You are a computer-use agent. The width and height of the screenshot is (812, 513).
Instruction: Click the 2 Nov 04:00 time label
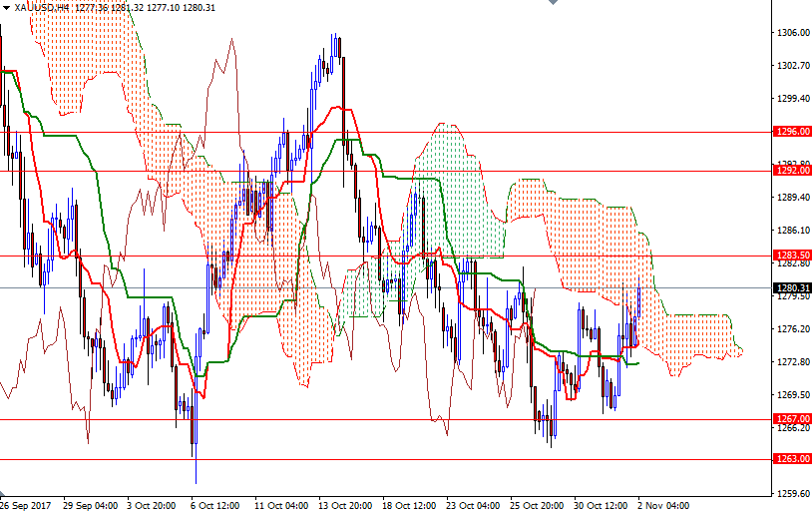coord(662,505)
